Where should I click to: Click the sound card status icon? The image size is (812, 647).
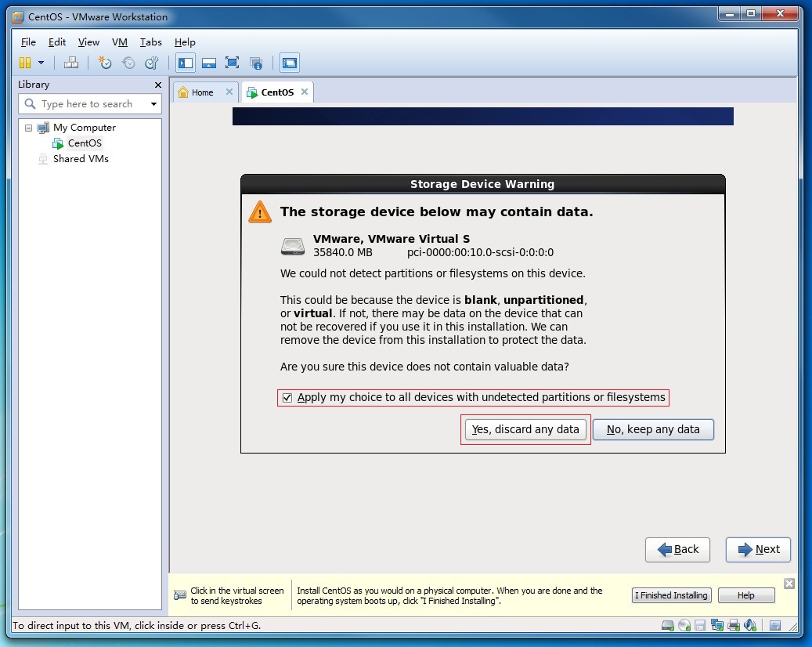tap(750, 625)
